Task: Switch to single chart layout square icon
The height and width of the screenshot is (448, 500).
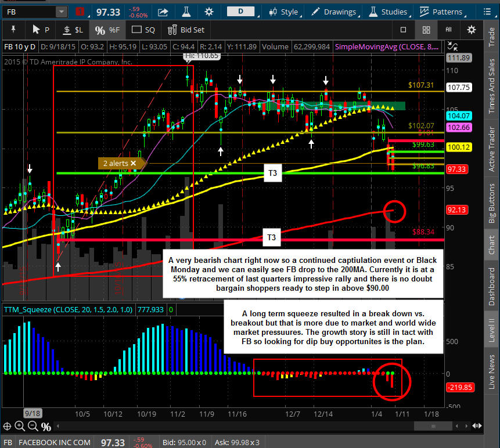Action: 404,30
